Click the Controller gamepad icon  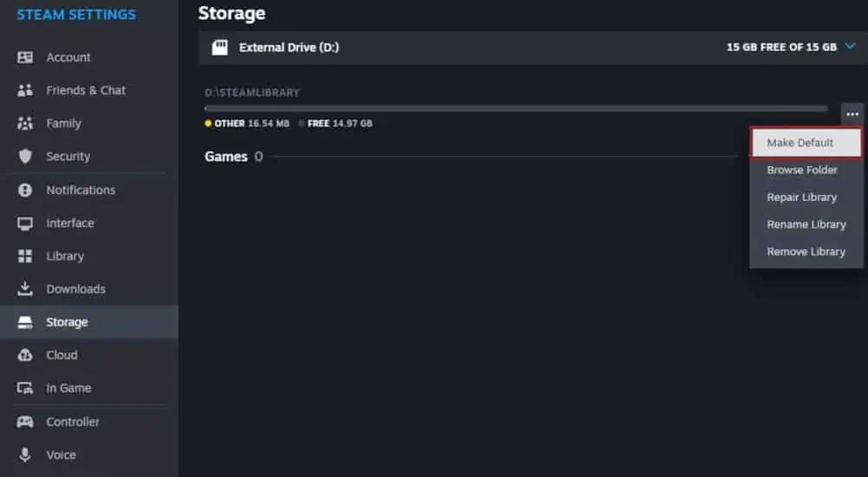(x=25, y=422)
